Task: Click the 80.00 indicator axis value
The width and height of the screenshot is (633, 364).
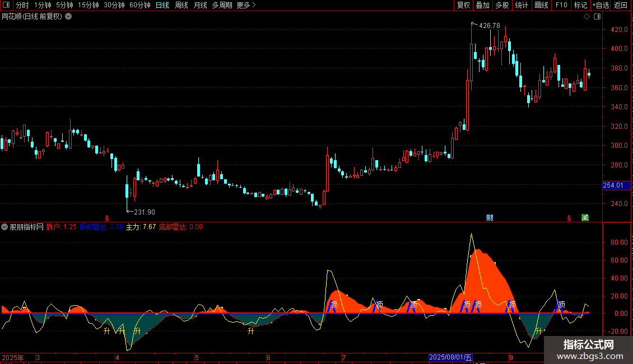Action: [619, 242]
